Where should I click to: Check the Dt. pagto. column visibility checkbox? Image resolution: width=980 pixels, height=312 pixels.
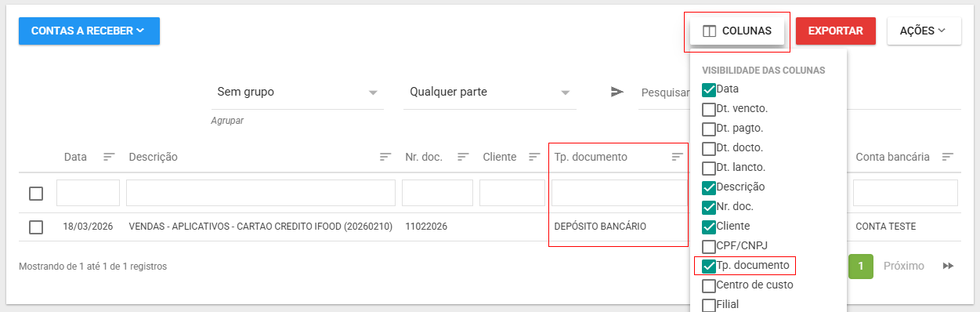(709, 129)
